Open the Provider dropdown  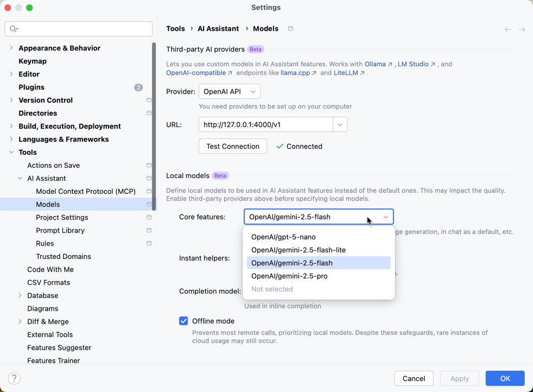pyautogui.click(x=230, y=91)
